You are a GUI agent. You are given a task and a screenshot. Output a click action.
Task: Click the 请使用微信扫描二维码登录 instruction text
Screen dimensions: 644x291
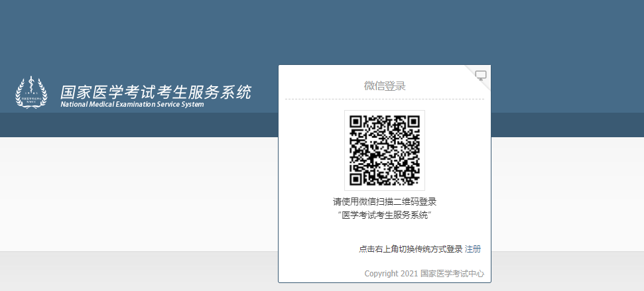tap(385, 202)
